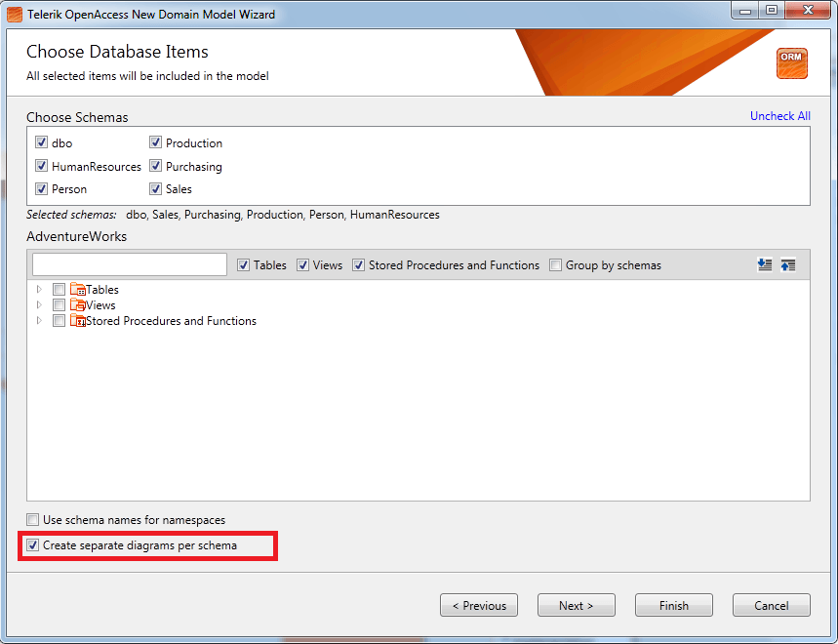
Task: Proceed with the Next button
Action: [x=577, y=605]
